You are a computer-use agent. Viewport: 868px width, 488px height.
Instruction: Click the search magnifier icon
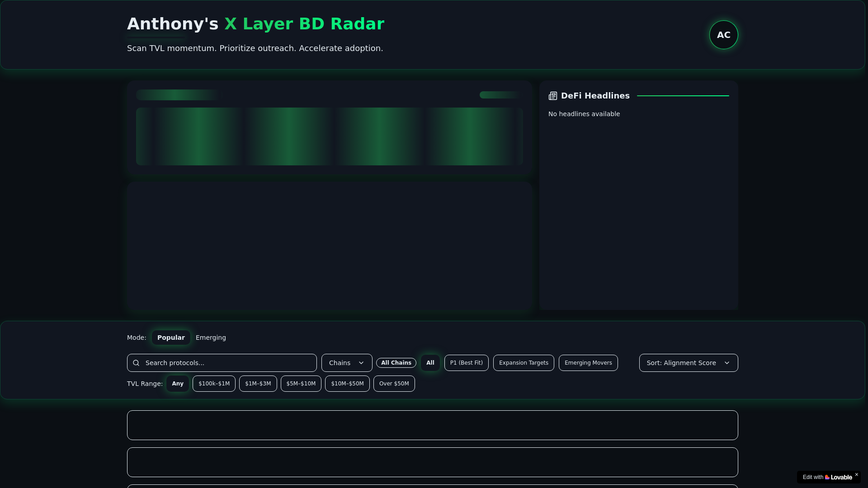point(136,363)
